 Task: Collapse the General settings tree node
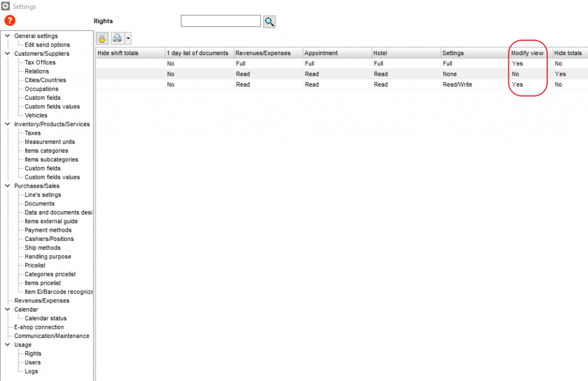click(x=7, y=36)
